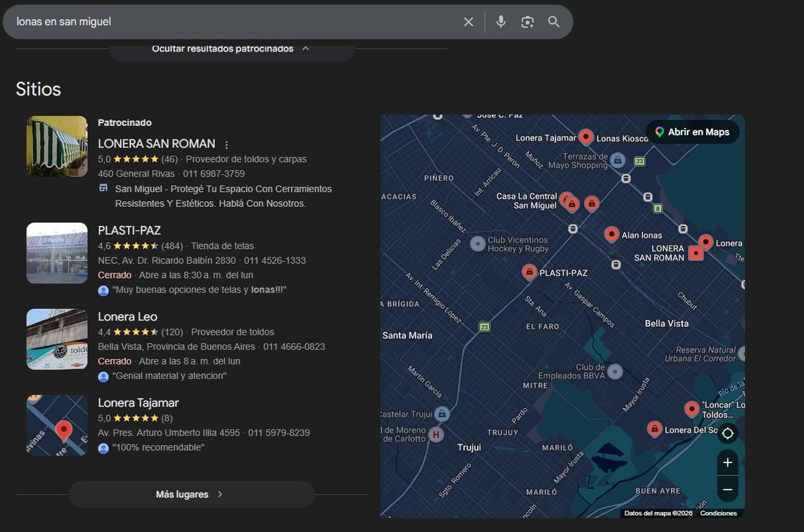The image size is (804, 532).
Task: Select the PLASTI-PAZ map pin
Action: click(x=529, y=272)
